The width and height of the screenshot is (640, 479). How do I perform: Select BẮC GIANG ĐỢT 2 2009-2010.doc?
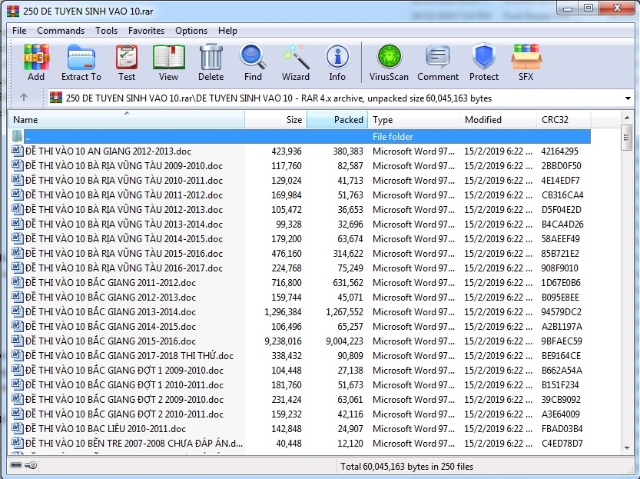(x=124, y=399)
